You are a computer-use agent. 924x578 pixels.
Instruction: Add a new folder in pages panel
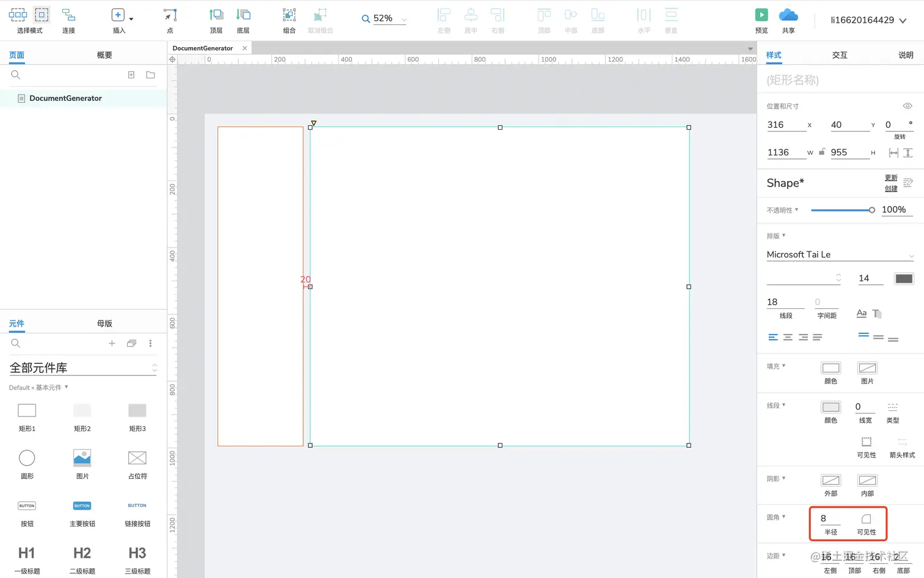(x=150, y=75)
